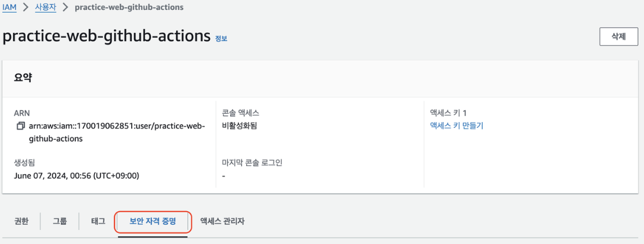644x244 pixels.
Task: Select the 태그 tab
Action: pyautogui.click(x=98, y=221)
